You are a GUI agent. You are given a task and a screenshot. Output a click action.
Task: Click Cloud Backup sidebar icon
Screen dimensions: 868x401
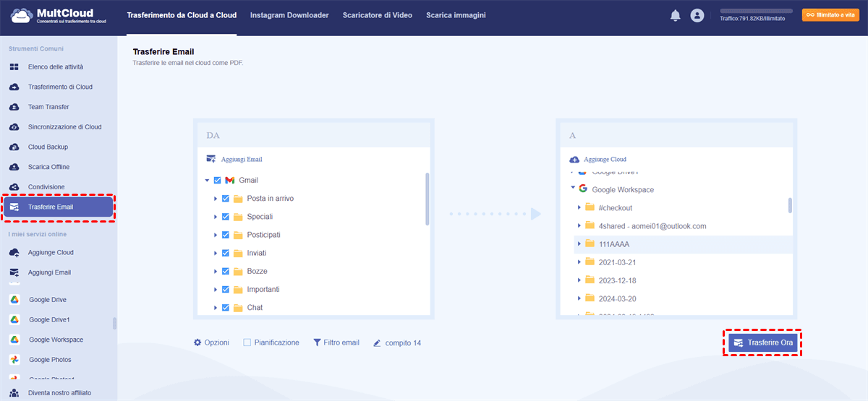coord(14,147)
